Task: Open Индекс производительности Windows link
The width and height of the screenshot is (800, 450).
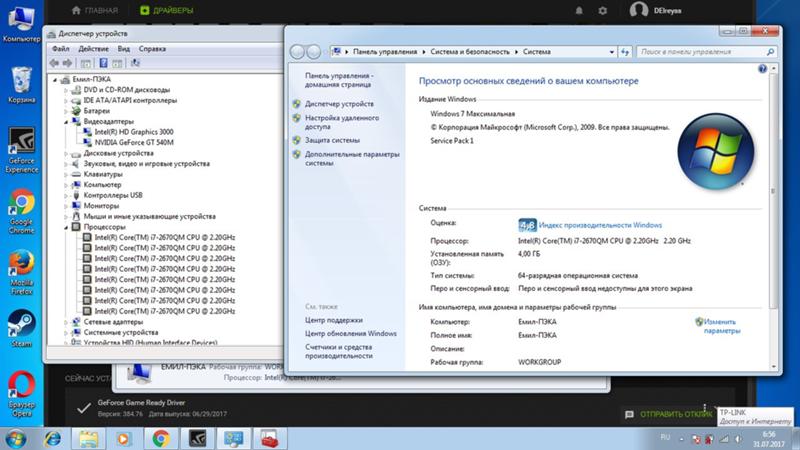Action: coord(600,225)
